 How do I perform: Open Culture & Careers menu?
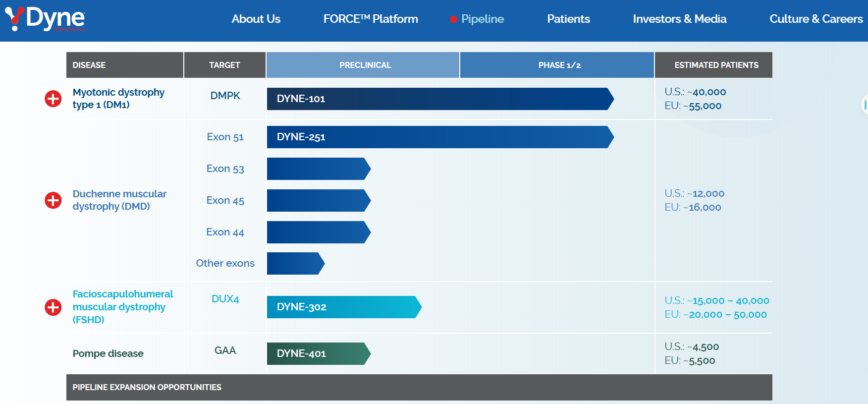pyautogui.click(x=816, y=19)
